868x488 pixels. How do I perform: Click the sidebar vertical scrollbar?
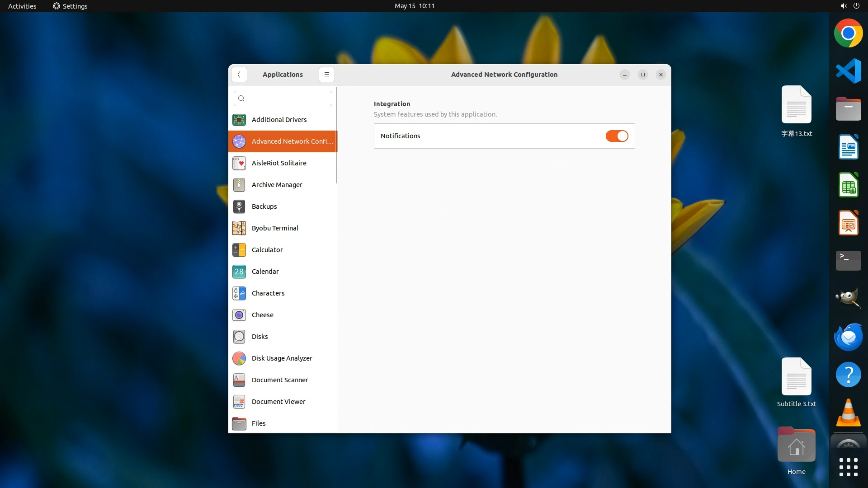[336, 136]
